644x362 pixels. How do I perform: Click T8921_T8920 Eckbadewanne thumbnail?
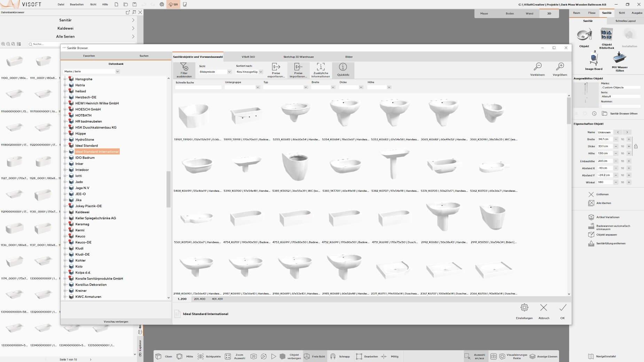(194, 116)
